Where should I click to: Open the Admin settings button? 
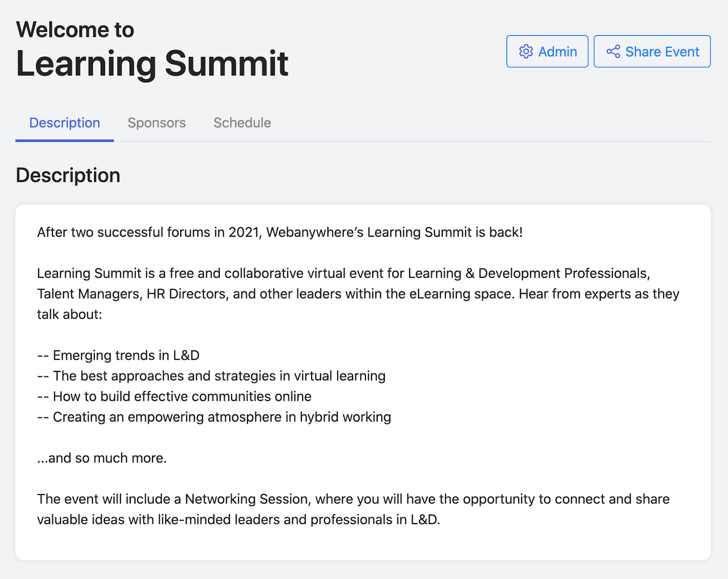[x=547, y=51]
